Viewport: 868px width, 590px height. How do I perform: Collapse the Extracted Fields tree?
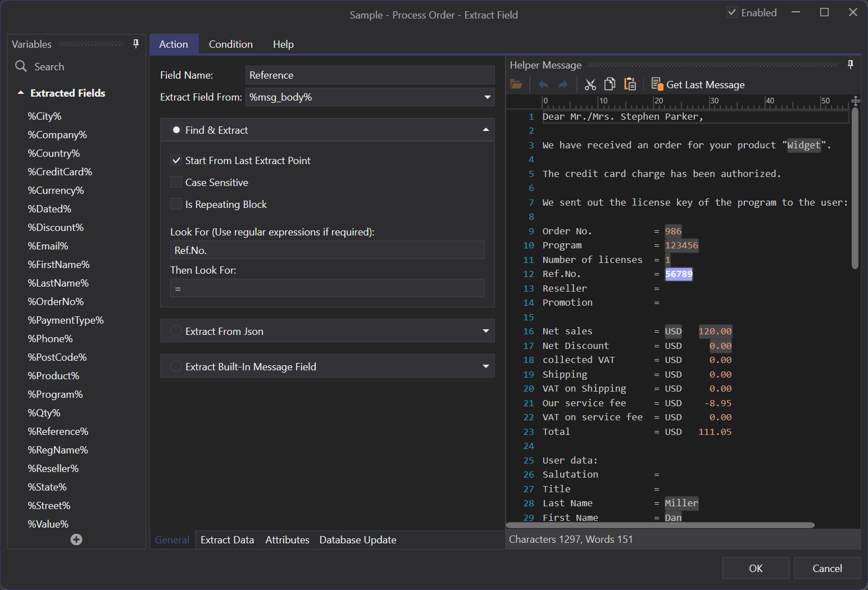pos(21,93)
